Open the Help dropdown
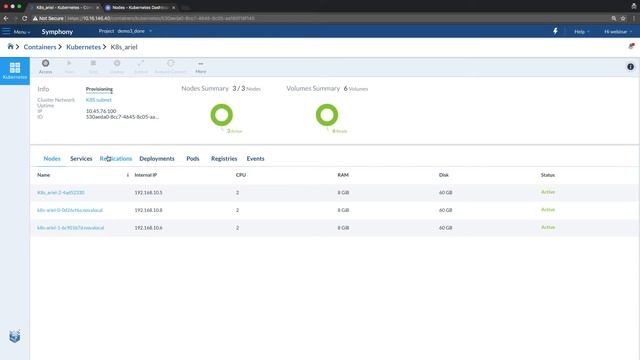 (x=582, y=31)
